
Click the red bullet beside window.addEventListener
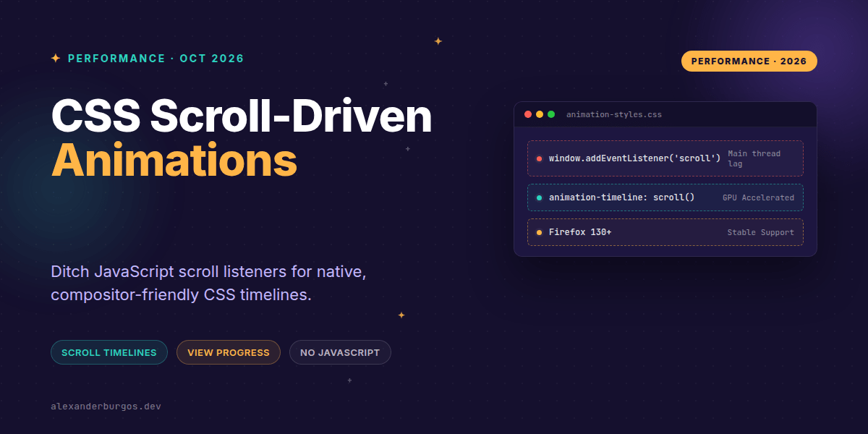pos(539,158)
